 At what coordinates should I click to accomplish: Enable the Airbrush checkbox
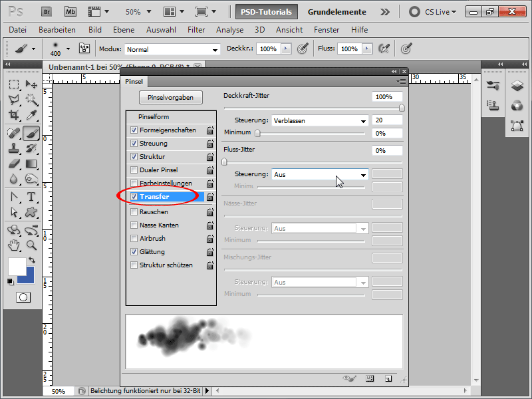pos(134,238)
